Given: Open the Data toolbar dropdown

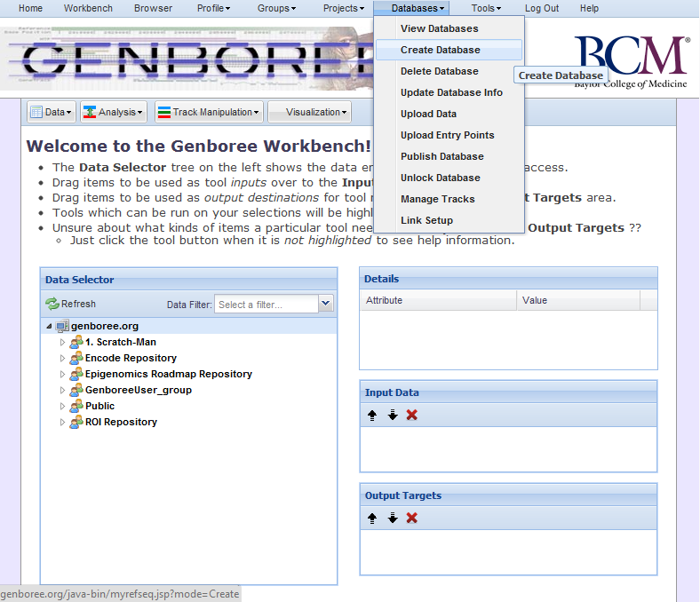Looking at the screenshot, I should click(x=51, y=113).
